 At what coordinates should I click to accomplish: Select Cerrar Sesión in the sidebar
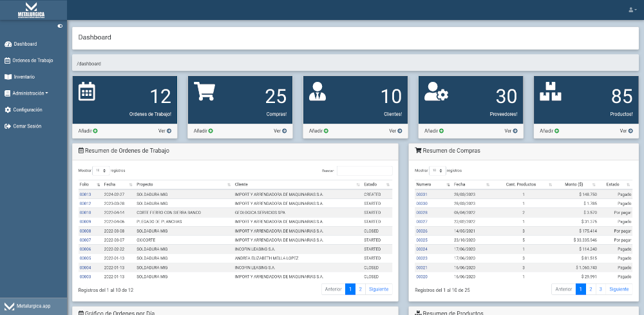(x=26, y=126)
